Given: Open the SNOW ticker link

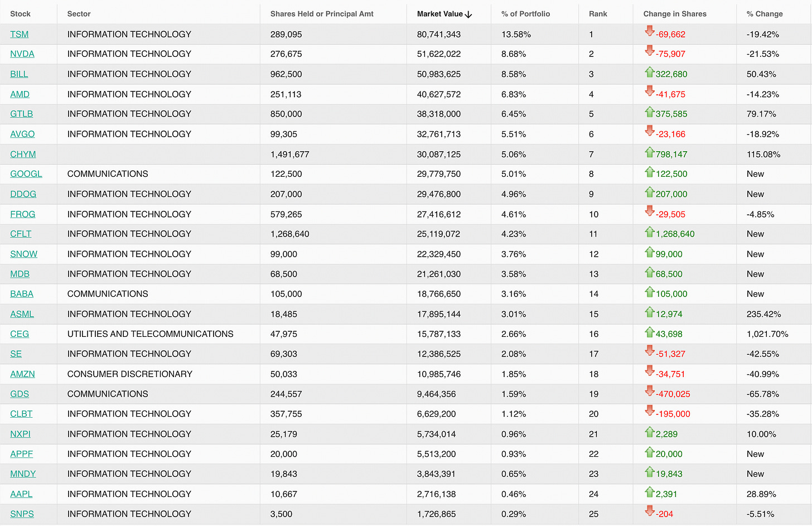Looking at the screenshot, I should coord(24,254).
